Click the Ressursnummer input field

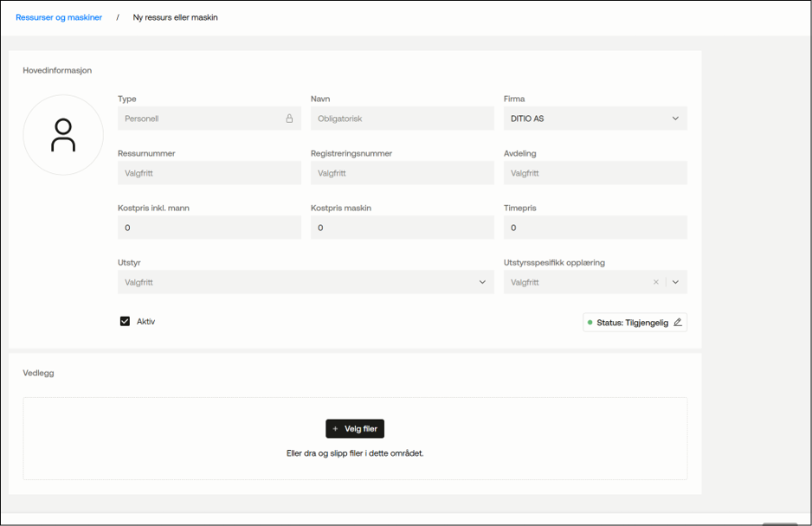tap(209, 173)
